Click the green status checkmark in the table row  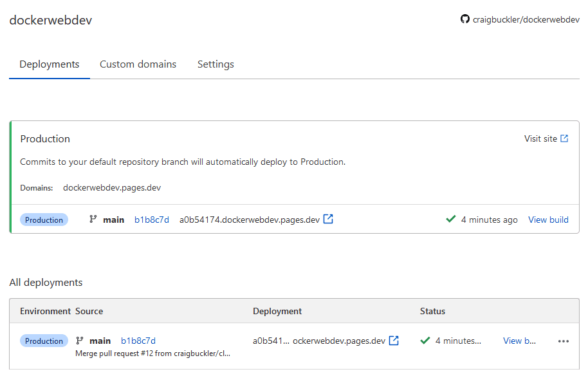(425, 341)
